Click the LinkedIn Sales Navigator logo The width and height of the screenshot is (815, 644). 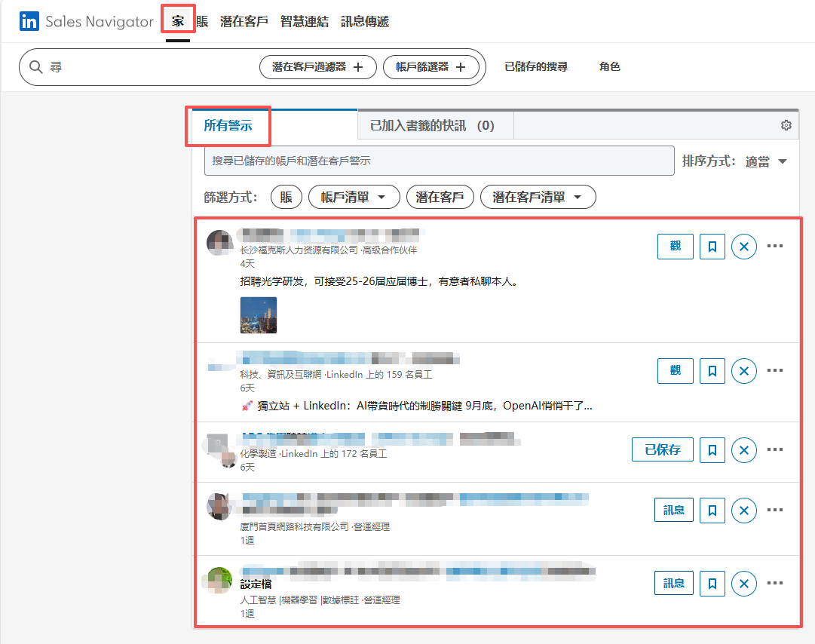[87, 22]
